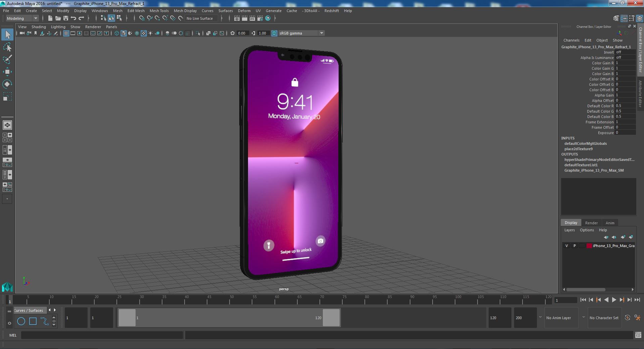Enable textured display in viewport
This screenshot has width=644, height=349.
pos(144,33)
